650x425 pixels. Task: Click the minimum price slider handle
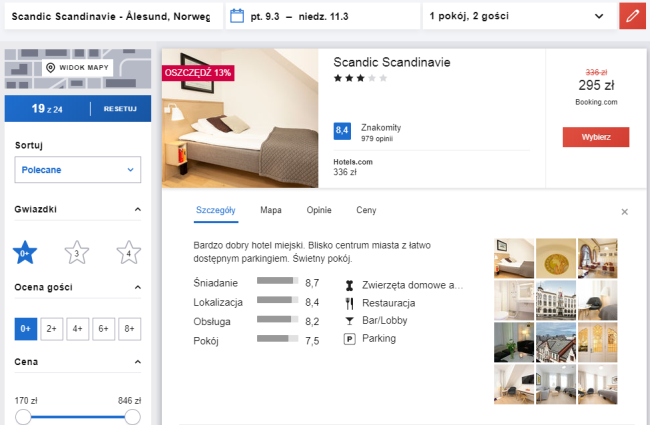point(22,417)
